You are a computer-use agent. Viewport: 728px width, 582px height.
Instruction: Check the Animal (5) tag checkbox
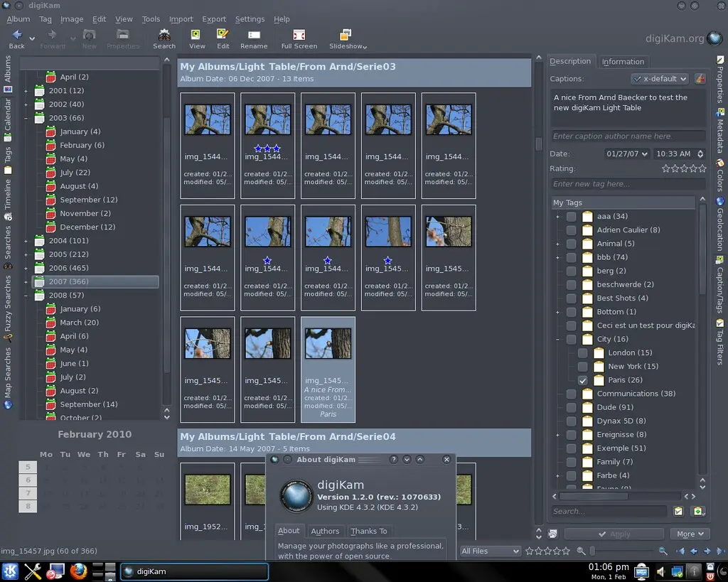571,243
